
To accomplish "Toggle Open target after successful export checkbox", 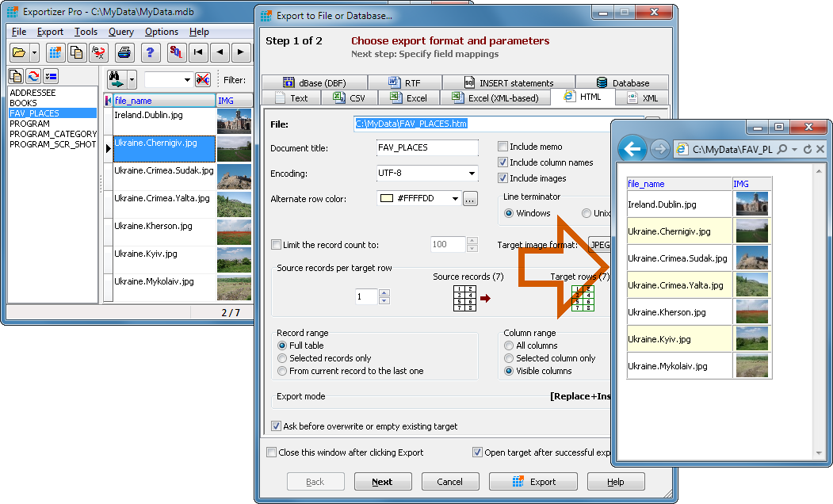I will 478,452.
